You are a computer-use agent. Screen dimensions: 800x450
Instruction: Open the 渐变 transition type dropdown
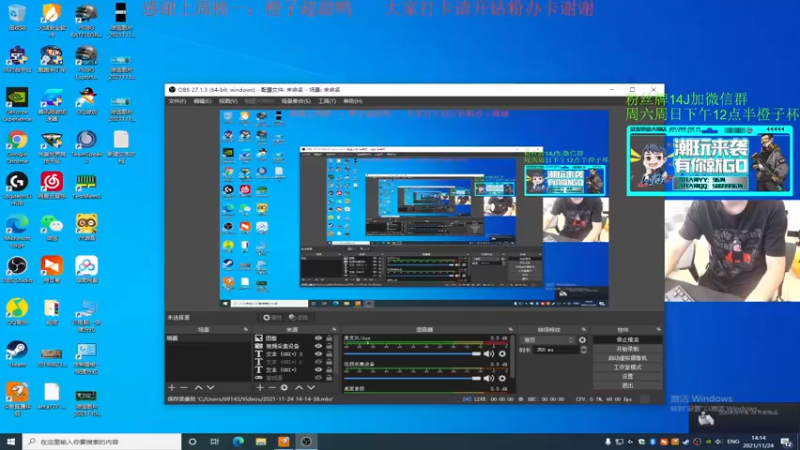point(548,340)
